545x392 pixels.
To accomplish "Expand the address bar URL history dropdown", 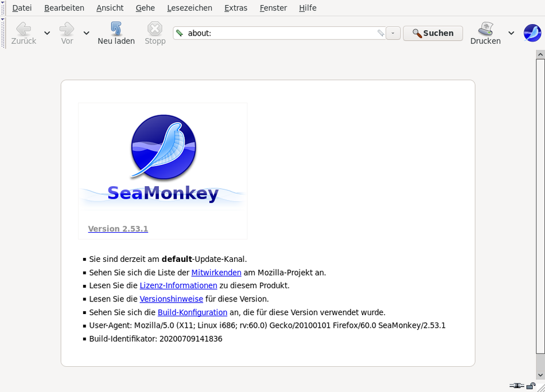I will (393, 33).
